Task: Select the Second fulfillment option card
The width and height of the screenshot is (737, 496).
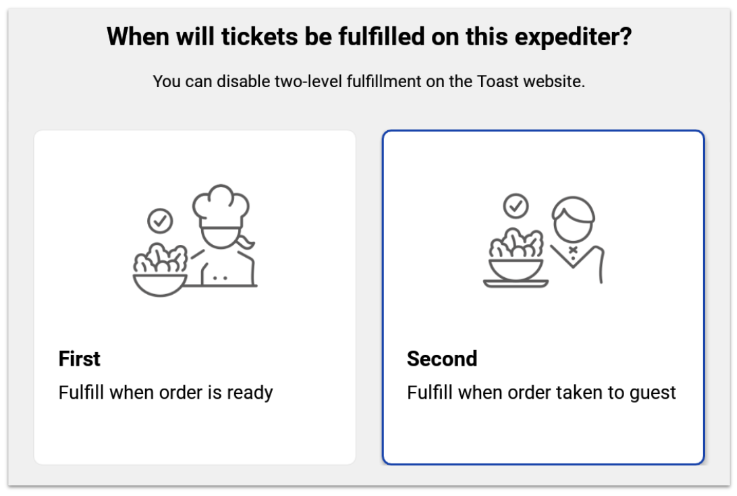Action: coord(543,297)
